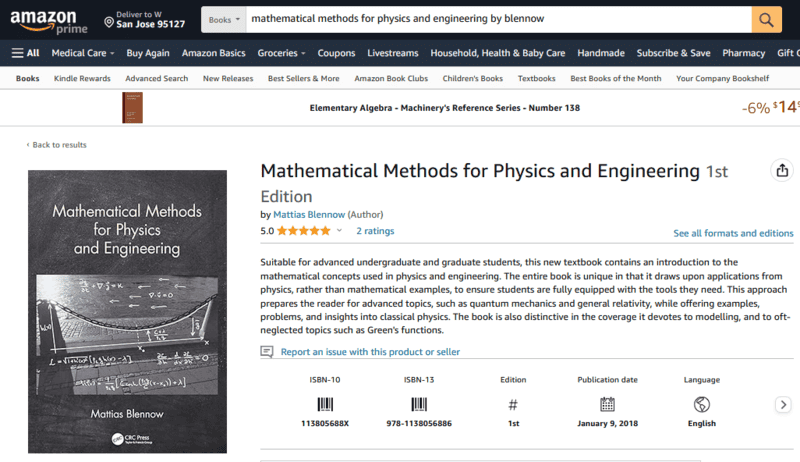Screen dimensions: 800x462
Task: Click See all formats and editions
Action: point(733,233)
